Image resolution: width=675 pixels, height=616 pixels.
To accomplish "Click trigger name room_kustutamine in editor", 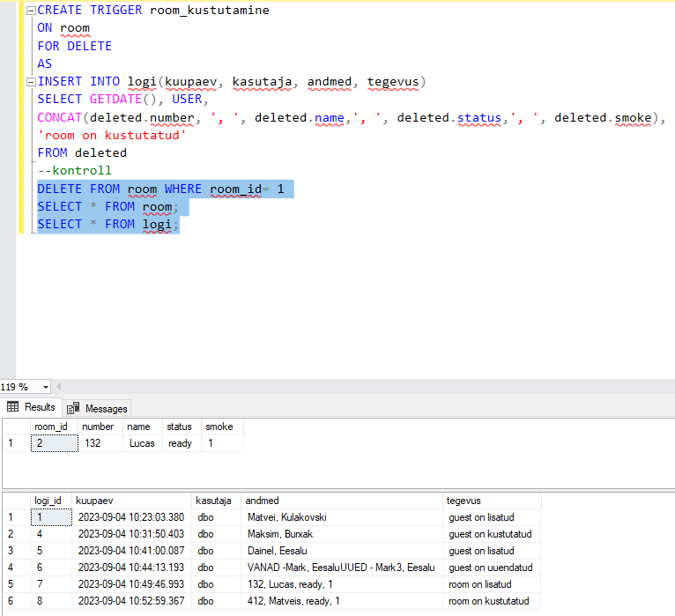I will [x=209, y=11].
